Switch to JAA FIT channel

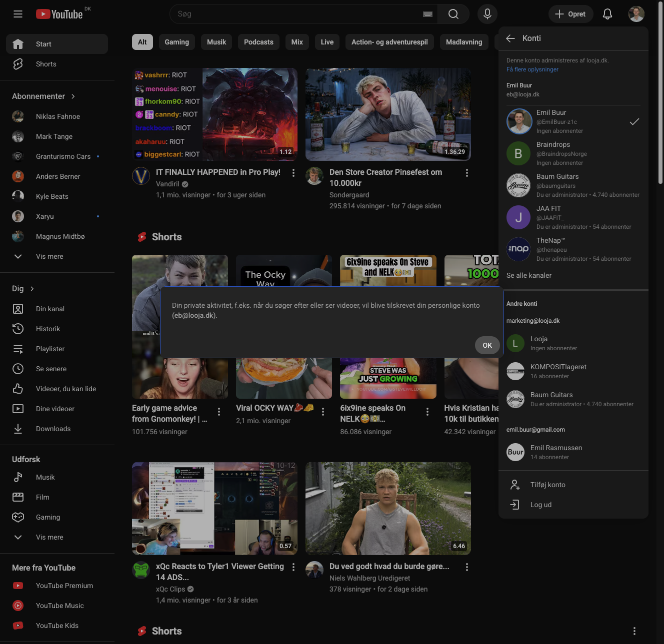573,217
